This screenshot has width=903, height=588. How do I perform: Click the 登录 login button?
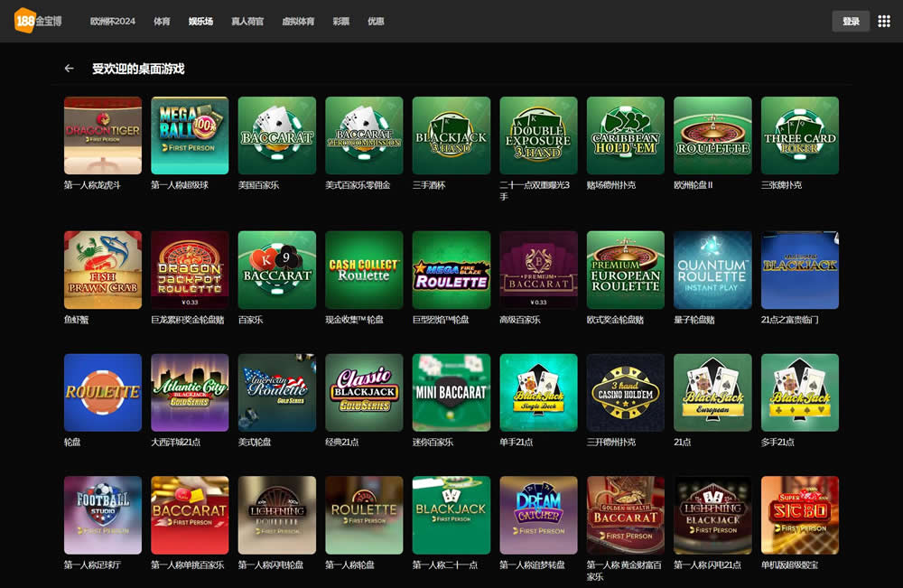point(851,22)
